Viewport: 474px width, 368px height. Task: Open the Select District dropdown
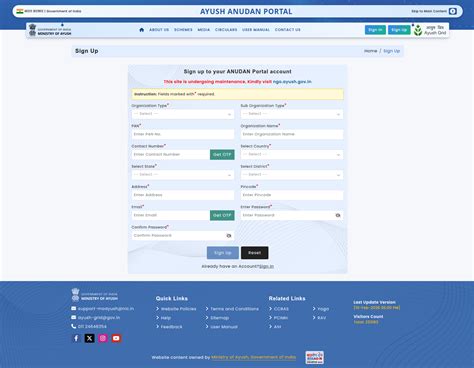click(292, 175)
